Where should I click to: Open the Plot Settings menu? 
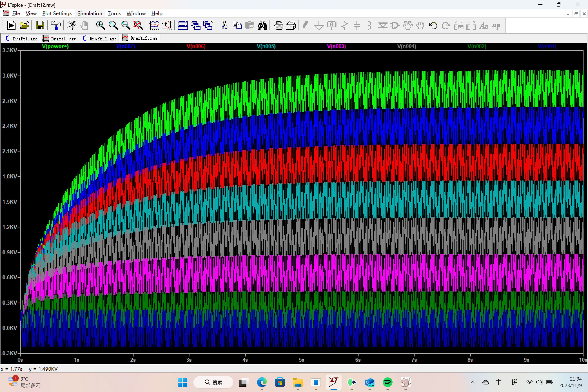click(57, 13)
